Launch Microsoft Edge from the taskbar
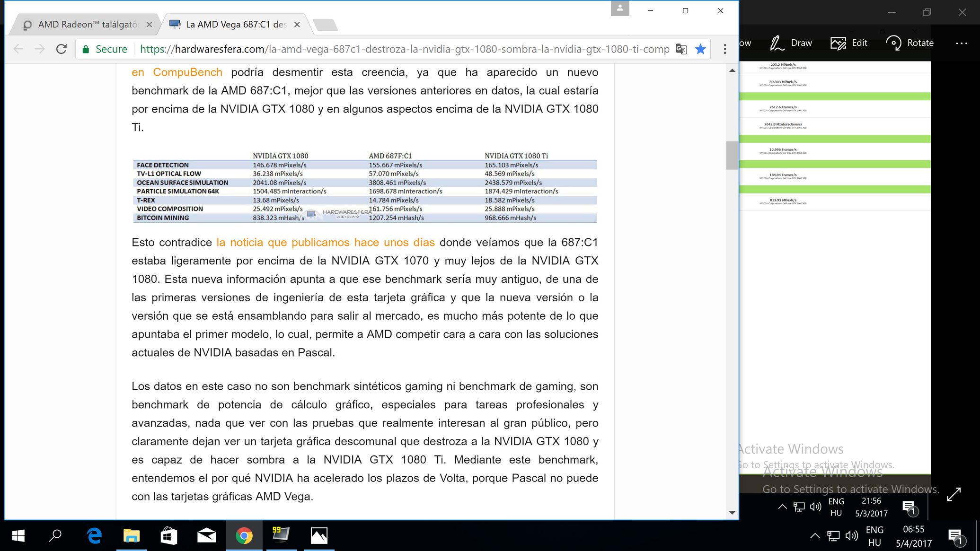Viewport: 980px width, 551px height. tap(94, 535)
